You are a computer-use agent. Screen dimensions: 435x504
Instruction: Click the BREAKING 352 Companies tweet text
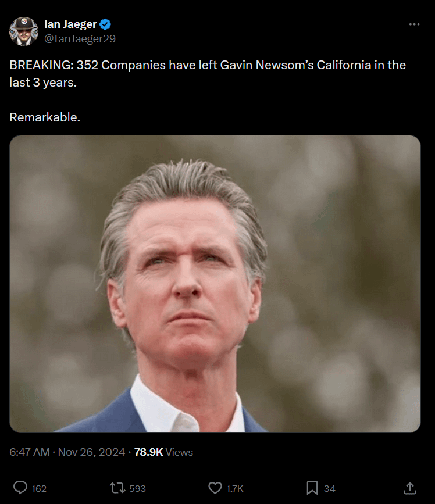[x=208, y=74]
